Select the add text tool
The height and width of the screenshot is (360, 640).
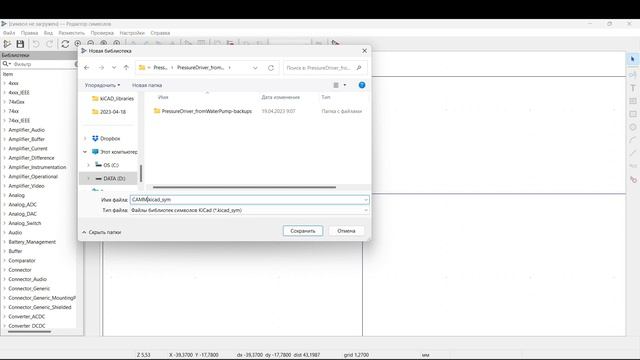633,88
